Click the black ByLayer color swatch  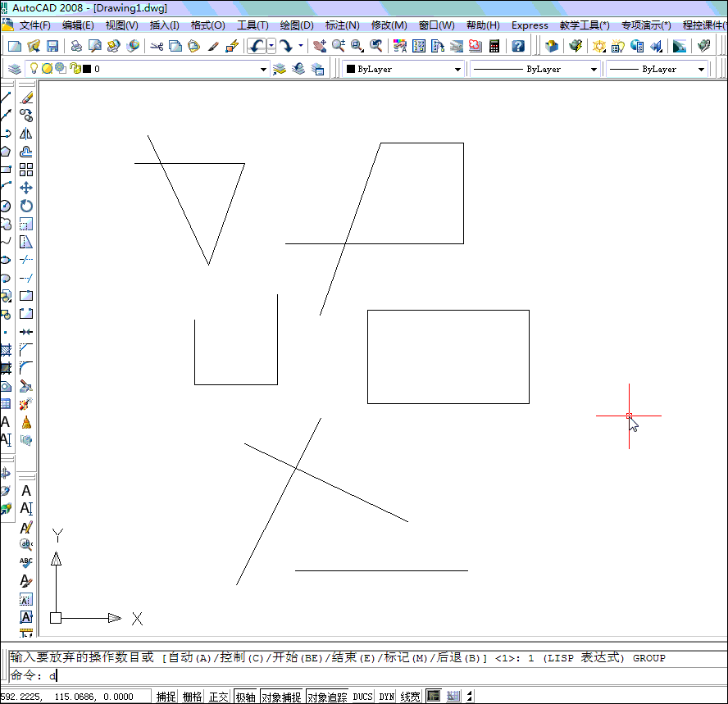pyautogui.click(x=351, y=69)
